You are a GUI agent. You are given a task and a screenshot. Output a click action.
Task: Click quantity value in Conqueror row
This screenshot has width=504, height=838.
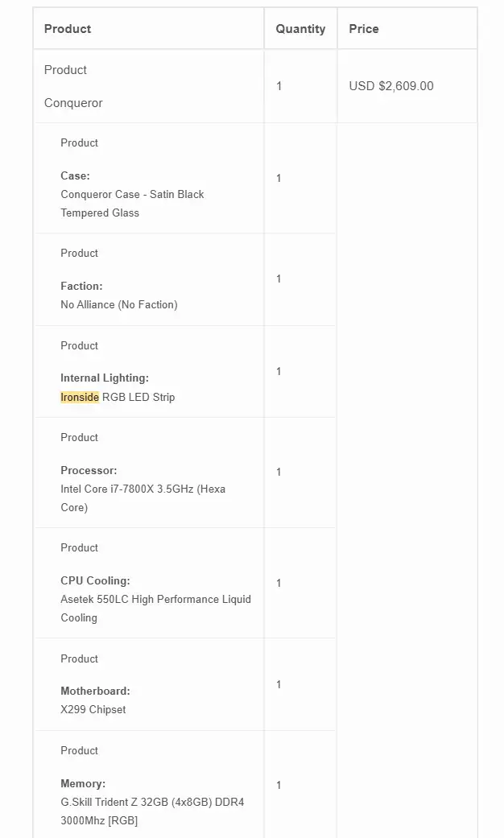click(x=279, y=86)
